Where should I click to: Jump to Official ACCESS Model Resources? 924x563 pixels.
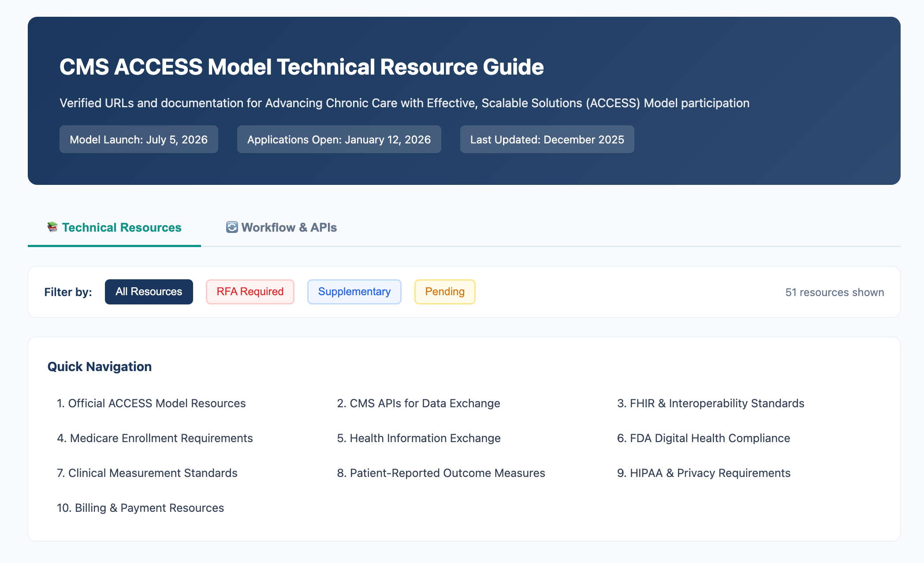tap(151, 403)
